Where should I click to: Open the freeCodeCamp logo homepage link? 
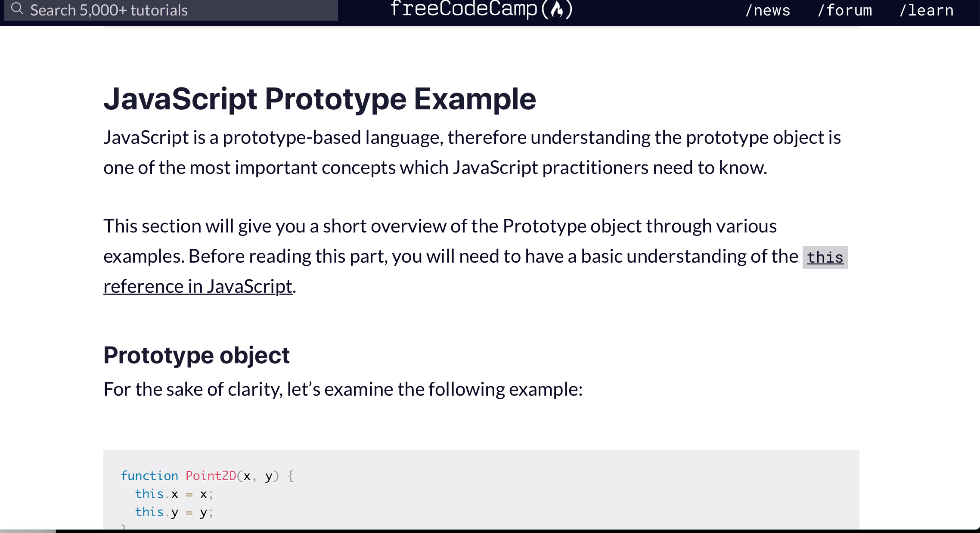(482, 9)
